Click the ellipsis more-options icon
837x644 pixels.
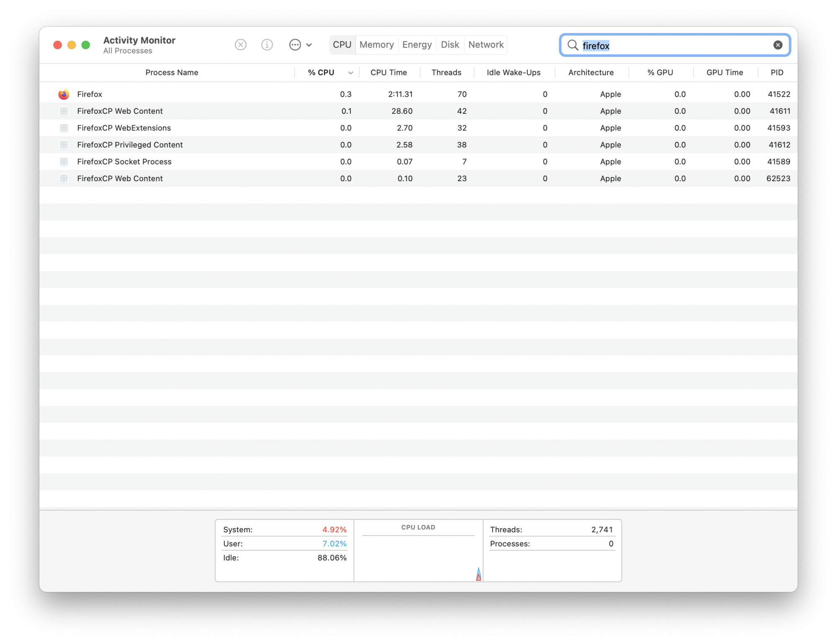click(295, 45)
